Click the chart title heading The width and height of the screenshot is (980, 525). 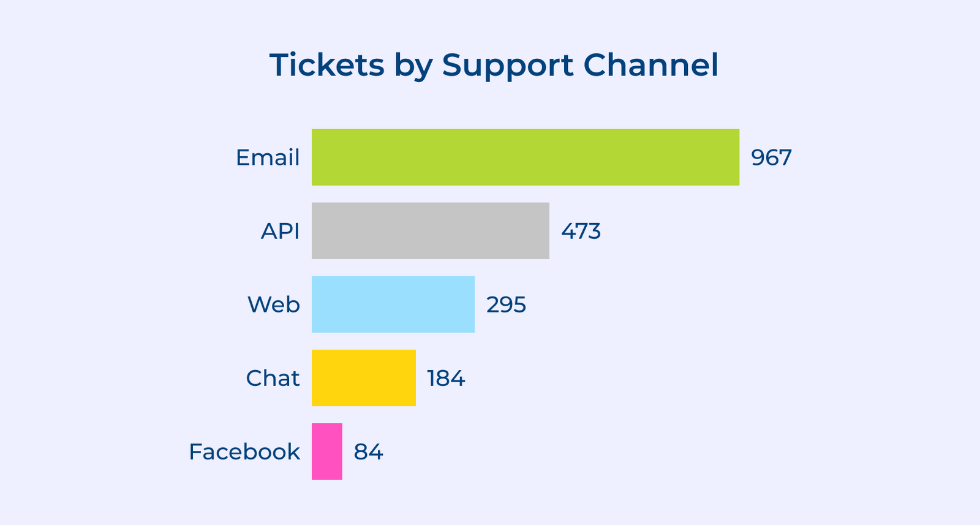494,65
